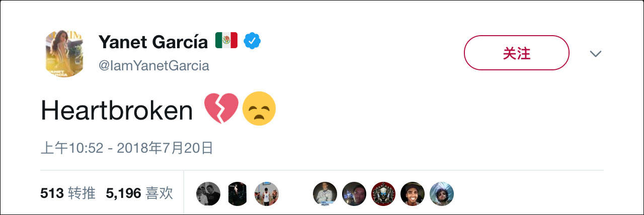Open the @IamYanetGarcia handle link
Viewport: 644px width, 215px height.
click(153, 66)
